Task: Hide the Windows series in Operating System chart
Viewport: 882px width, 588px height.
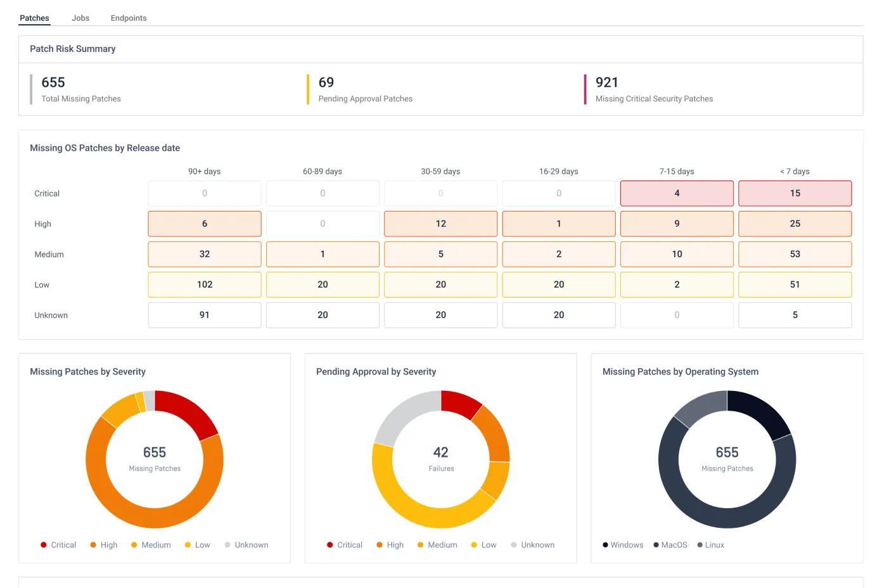Action: pos(623,545)
